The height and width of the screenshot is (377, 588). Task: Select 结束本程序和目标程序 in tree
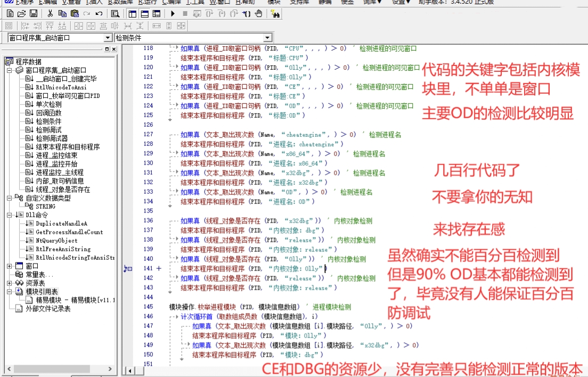coord(68,147)
